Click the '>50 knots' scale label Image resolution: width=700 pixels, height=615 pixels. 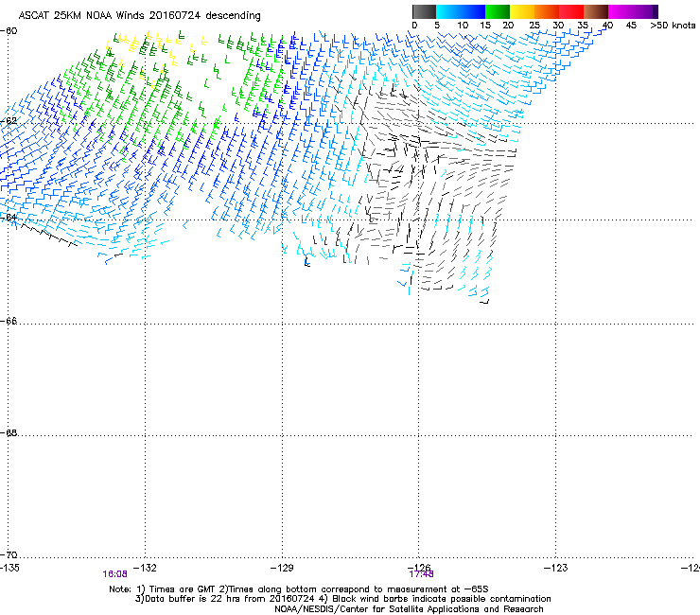[673, 26]
